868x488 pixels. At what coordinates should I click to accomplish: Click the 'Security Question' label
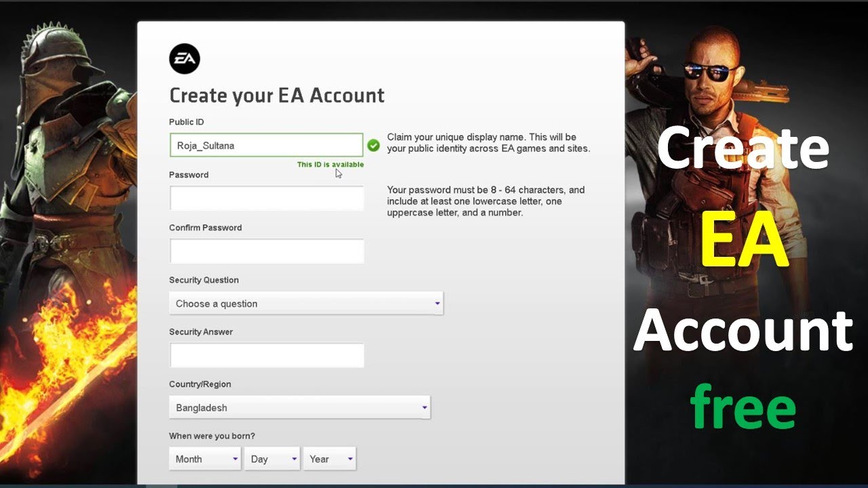tap(203, 280)
